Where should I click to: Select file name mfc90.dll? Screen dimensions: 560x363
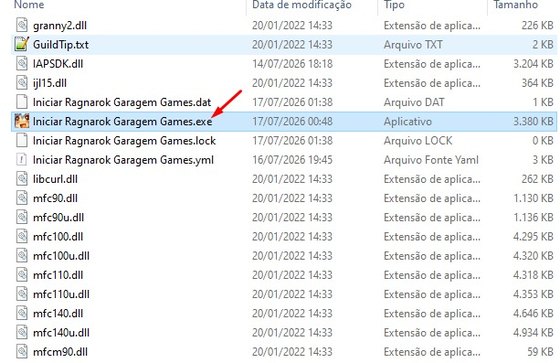(55, 199)
